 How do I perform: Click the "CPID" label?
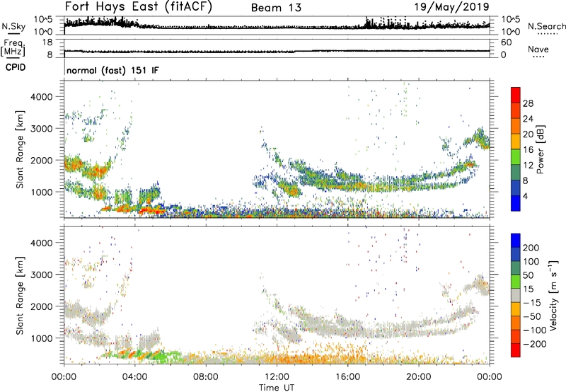coord(16,67)
